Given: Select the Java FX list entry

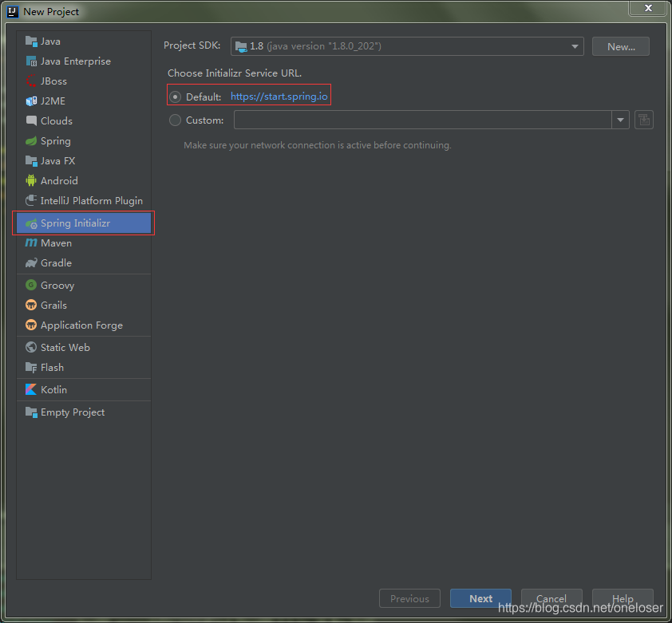Looking at the screenshot, I should point(84,160).
